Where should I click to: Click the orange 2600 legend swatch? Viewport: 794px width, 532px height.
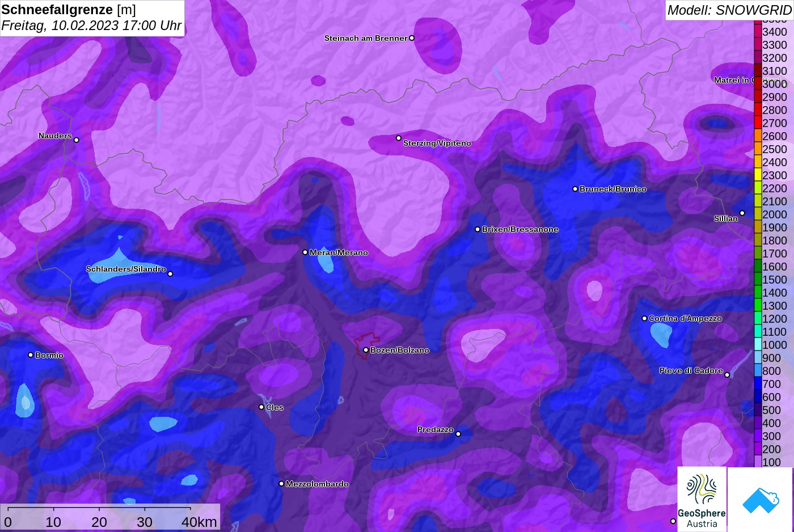pos(758,136)
